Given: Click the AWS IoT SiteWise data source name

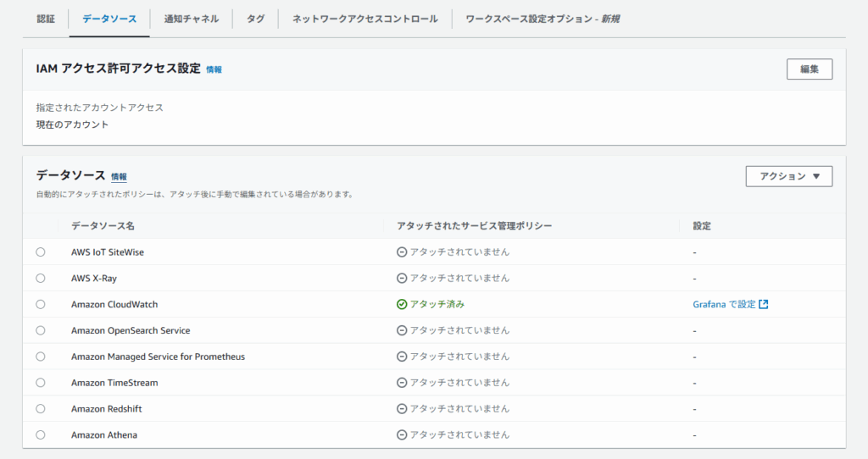Looking at the screenshot, I should (x=108, y=252).
